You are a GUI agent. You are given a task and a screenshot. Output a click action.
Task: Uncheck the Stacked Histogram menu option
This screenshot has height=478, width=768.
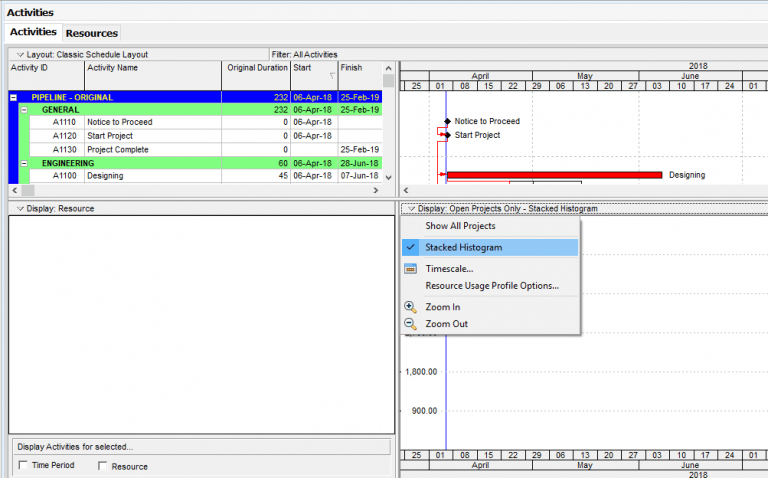(463, 247)
